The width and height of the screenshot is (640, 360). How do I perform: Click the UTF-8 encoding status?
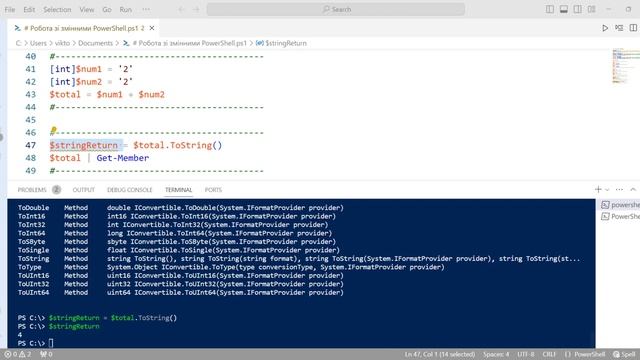tap(526, 354)
